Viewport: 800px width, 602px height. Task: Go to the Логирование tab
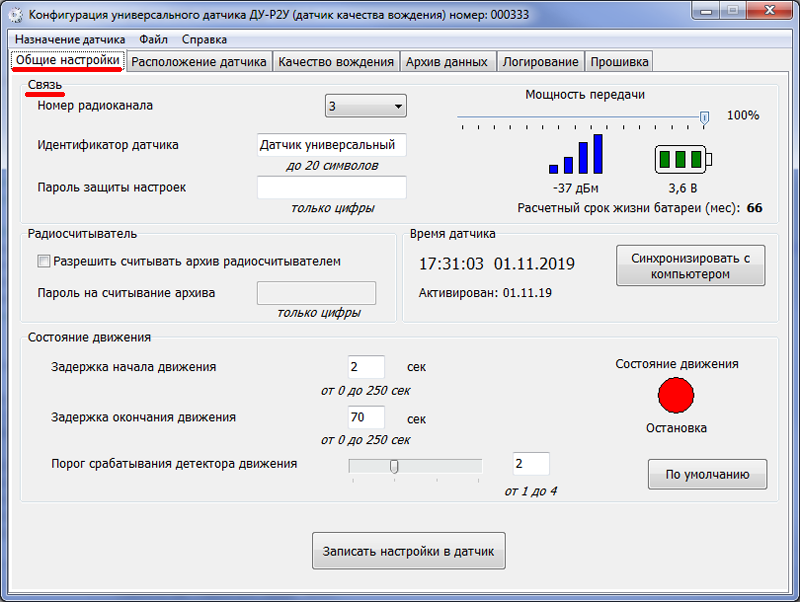tap(541, 62)
